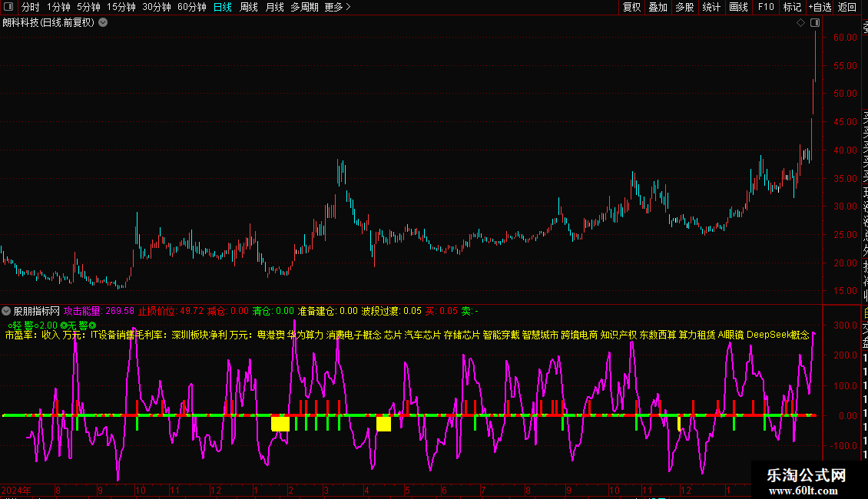This screenshot has height=499, width=868.
Task: Click the 波段过渡: 0.05 label
Action: (392, 311)
